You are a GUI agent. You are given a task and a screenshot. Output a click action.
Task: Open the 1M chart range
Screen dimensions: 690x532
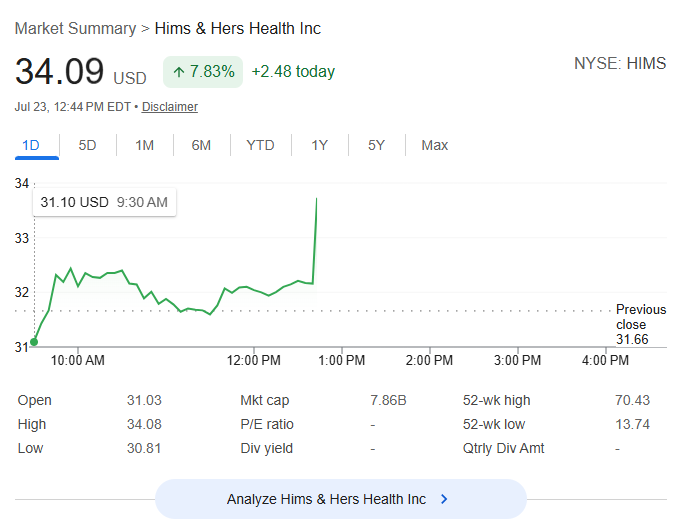(x=144, y=145)
